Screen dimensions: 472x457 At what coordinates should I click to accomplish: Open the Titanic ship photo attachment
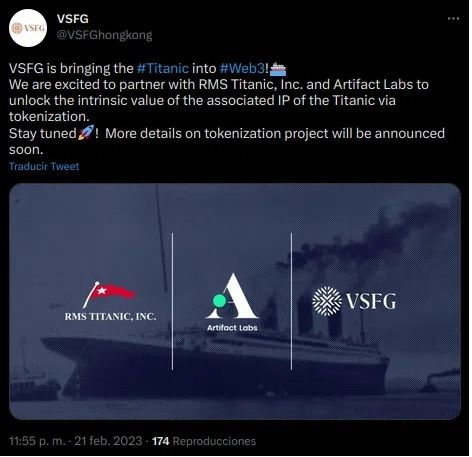pos(235,301)
